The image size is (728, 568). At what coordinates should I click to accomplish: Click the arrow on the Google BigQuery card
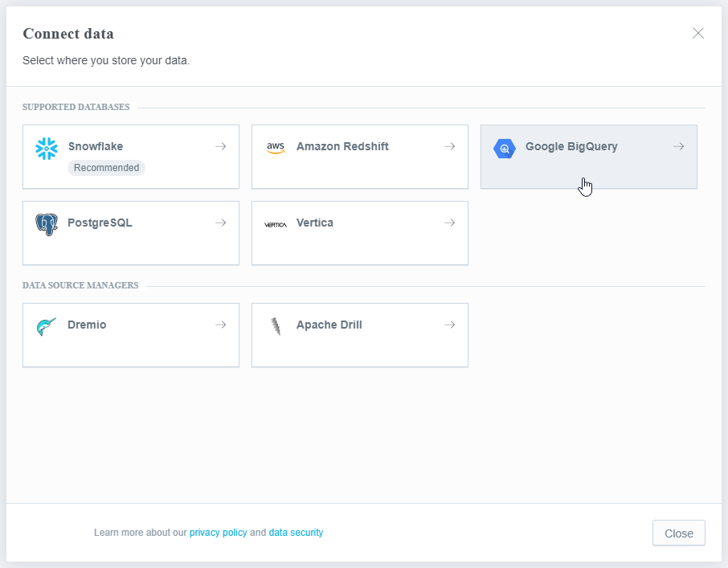tap(678, 146)
